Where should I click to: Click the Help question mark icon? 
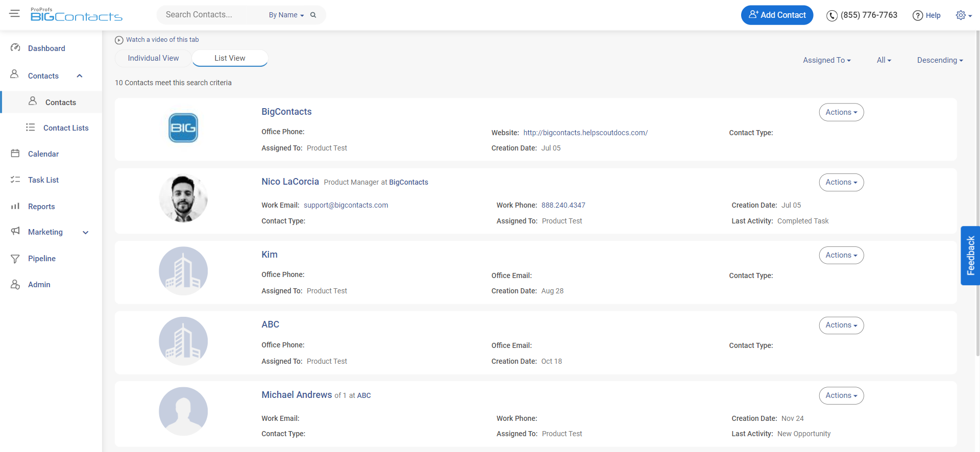918,16
